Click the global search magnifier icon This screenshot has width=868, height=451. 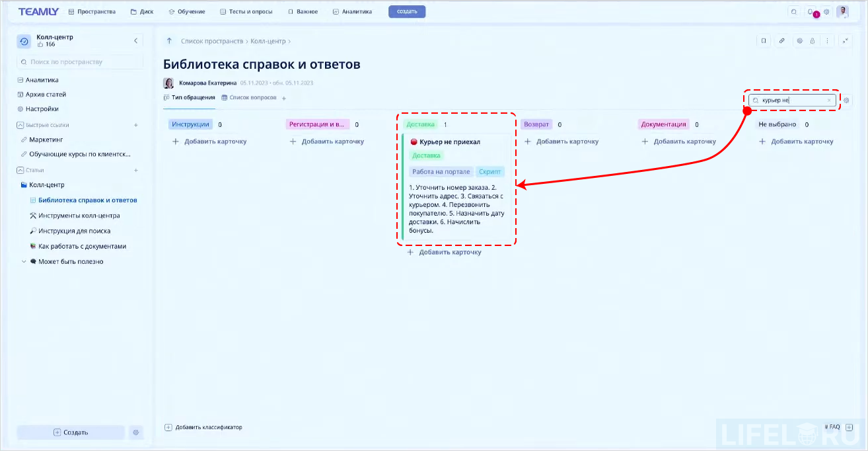pyautogui.click(x=794, y=11)
